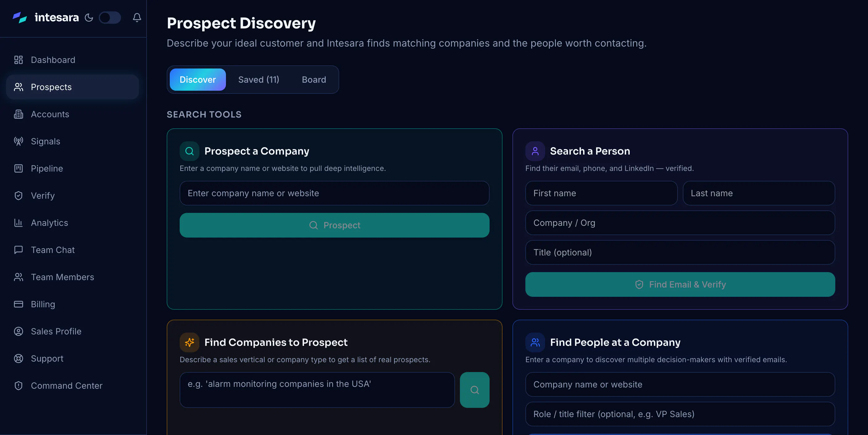Viewport: 868px width, 435px height.
Task: Click the SEARCH TOOLS section label
Action: pyautogui.click(x=204, y=114)
